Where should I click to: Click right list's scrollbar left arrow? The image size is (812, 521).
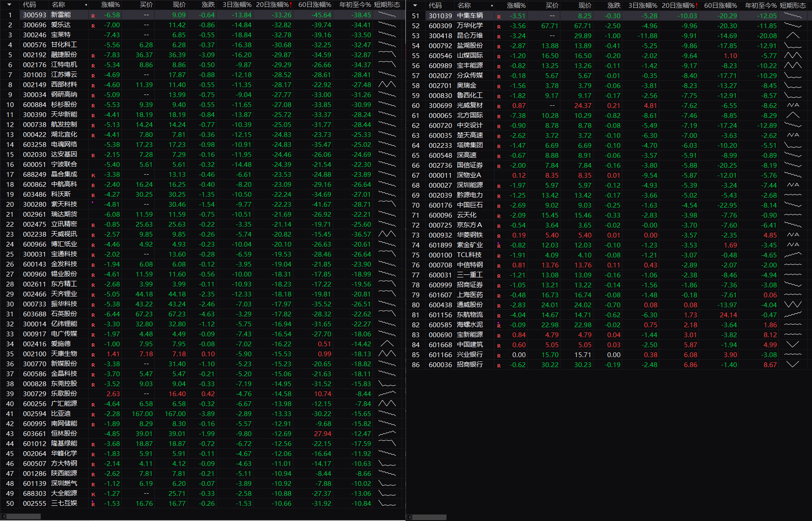coord(409,517)
